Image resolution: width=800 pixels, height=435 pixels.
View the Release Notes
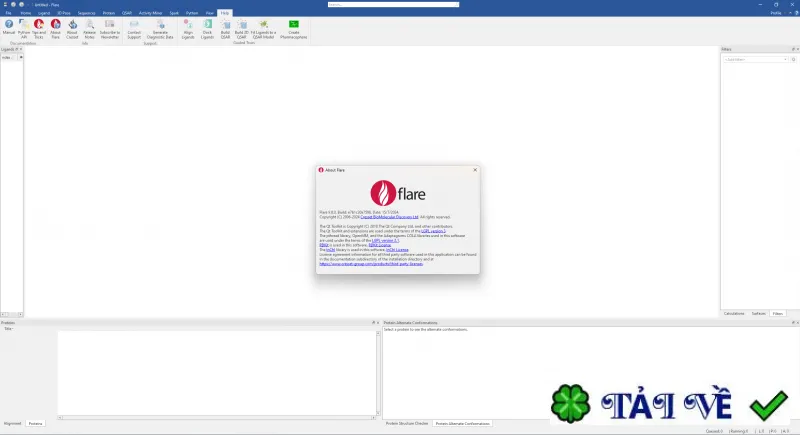click(x=89, y=29)
